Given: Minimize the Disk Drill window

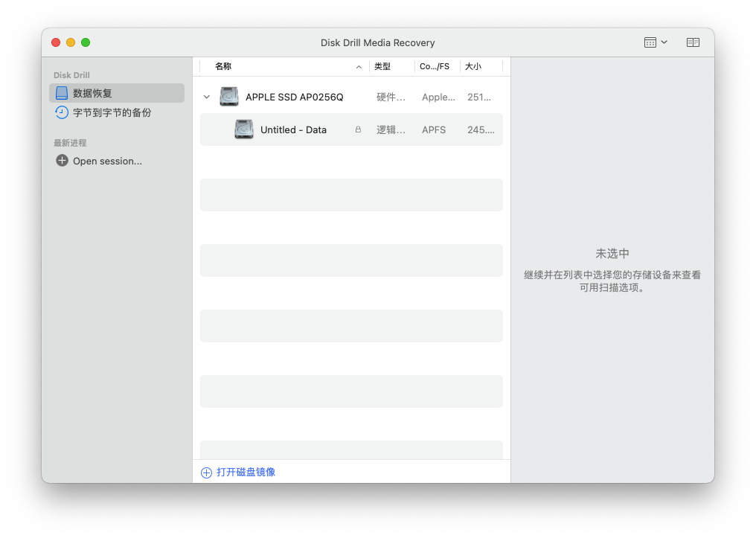Looking at the screenshot, I should [71, 42].
